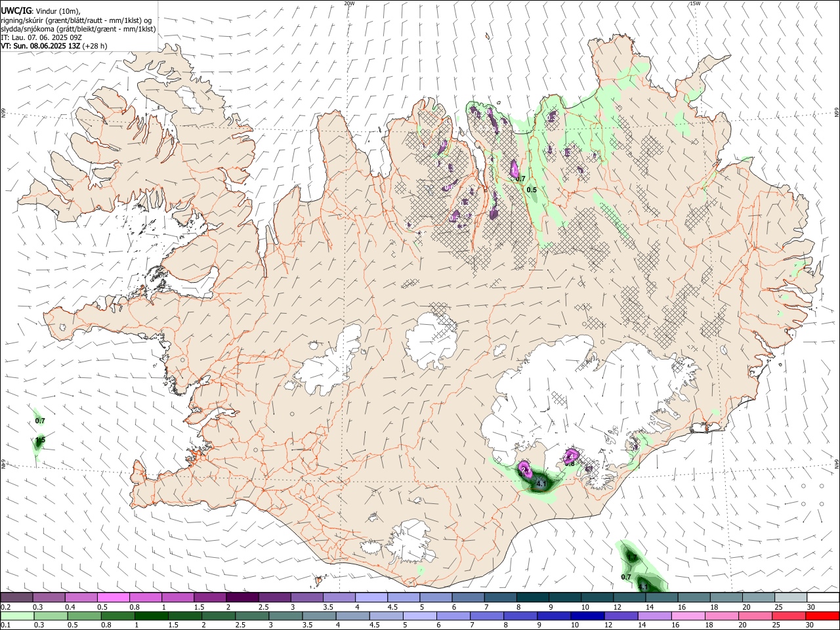The image size is (840, 630).
Task: Select the lavender 4 snow-scale swatch
Action: (371, 598)
